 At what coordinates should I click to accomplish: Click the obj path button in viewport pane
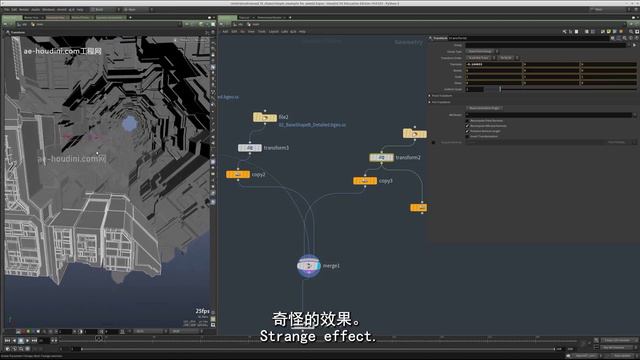pos(22,24)
